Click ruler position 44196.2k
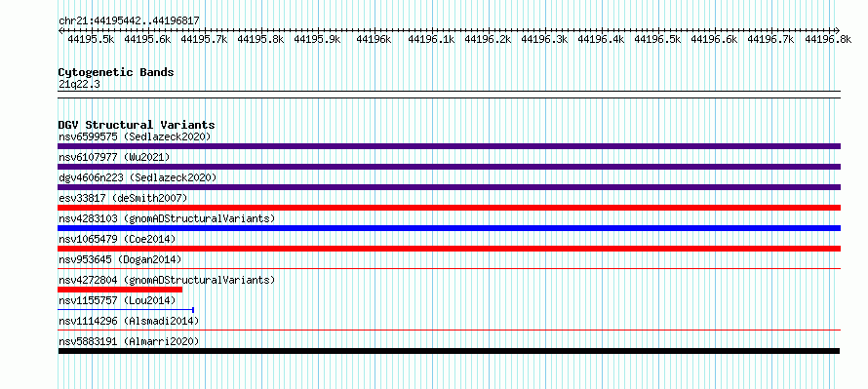The image size is (868, 389). click(488, 39)
